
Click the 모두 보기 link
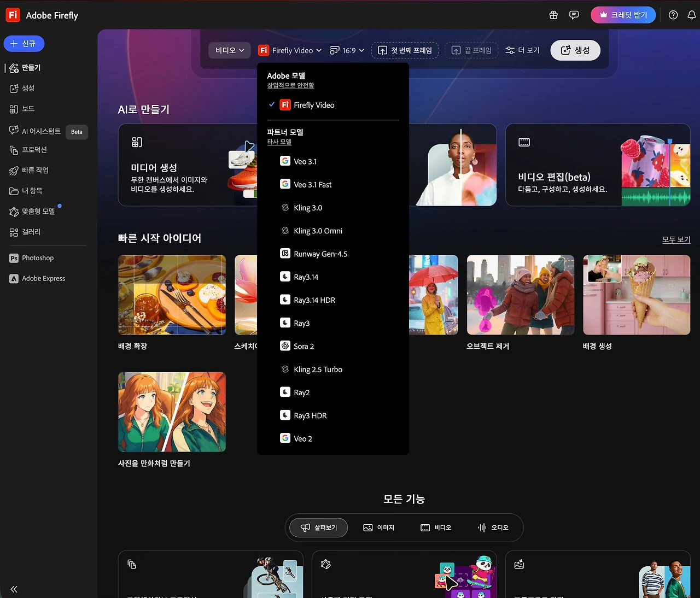[676, 239]
